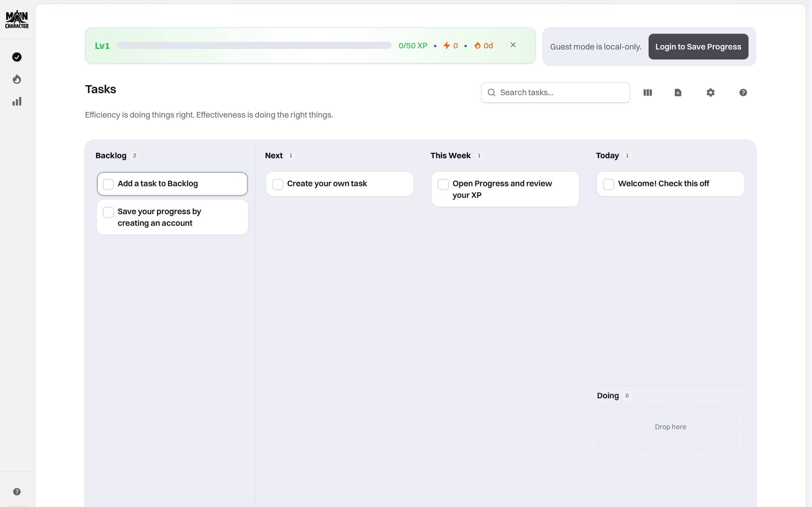The image size is (812, 507).
Task: Click Login to Save Progress button
Action: click(698, 47)
